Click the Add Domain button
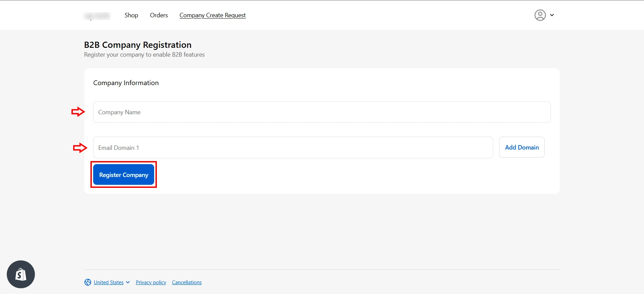The image size is (644, 294). pyautogui.click(x=521, y=147)
